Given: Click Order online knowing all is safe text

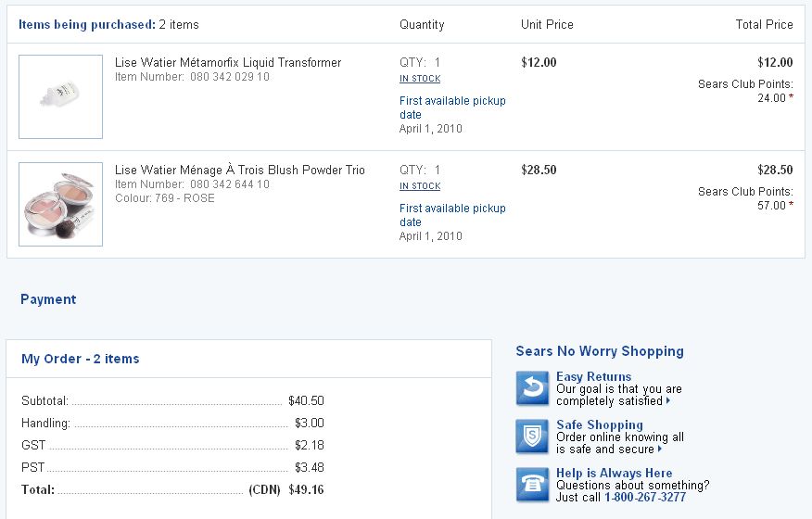Looking at the screenshot, I should (620, 443).
